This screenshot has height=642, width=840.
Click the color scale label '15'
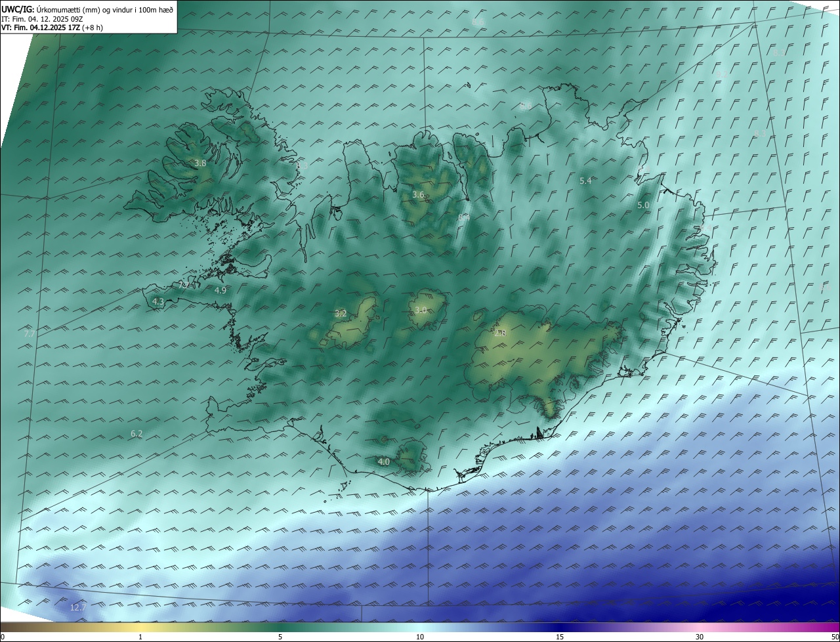[x=560, y=637]
